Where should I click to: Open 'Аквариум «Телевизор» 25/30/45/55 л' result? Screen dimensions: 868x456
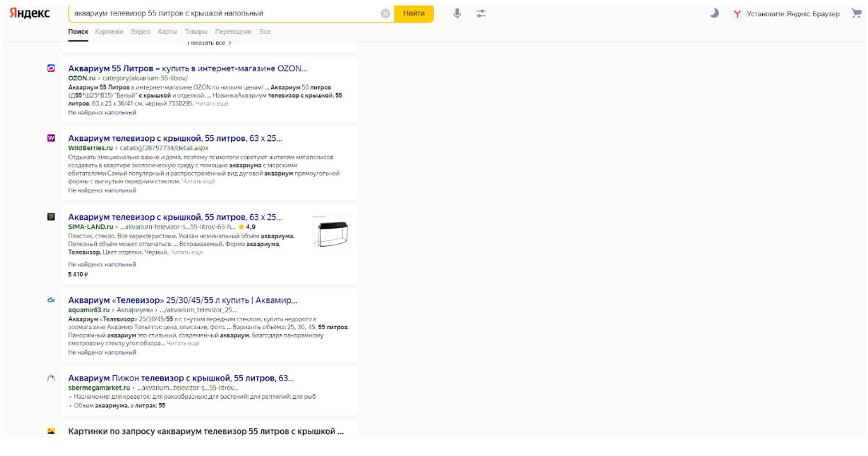click(183, 300)
